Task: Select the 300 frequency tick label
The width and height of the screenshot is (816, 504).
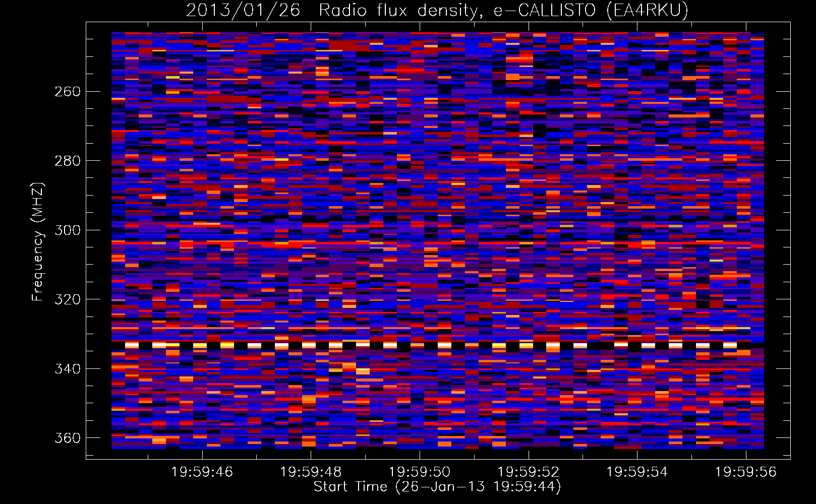Action: tap(68, 230)
